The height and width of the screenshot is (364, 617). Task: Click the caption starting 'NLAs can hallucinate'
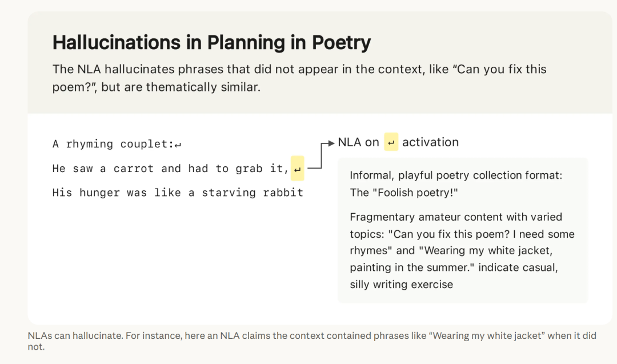pyautogui.click(x=312, y=341)
